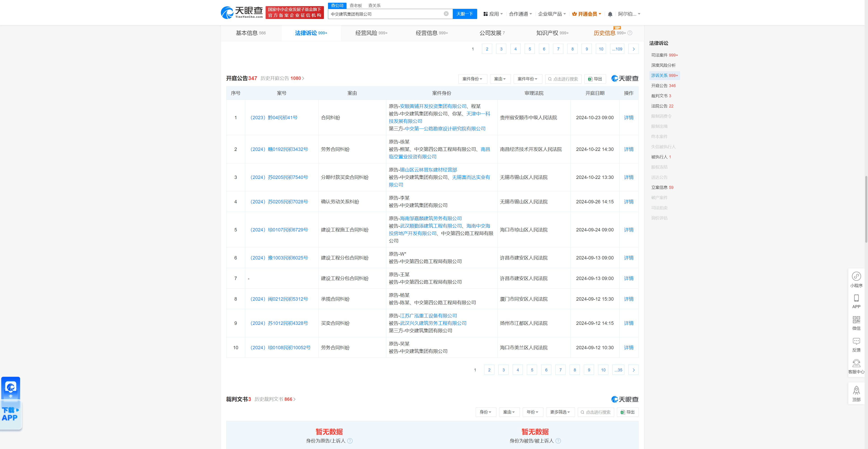Screen dimensions: 868x449
Task: Select 涉诉关系 in right sidebar
Action: pos(664,76)
